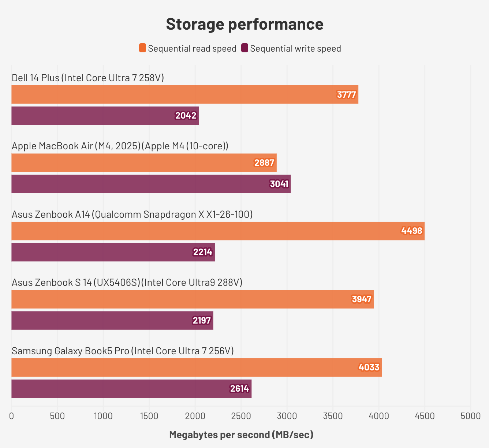Click Zenbook A14 read bar 4498
The height and width of the screenshot is (448, 489).
(218, 231)
